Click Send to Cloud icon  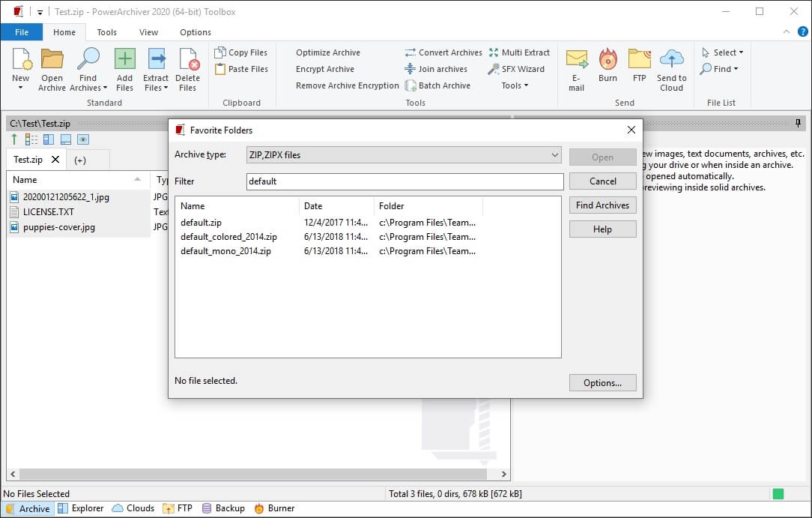[671, 60]
